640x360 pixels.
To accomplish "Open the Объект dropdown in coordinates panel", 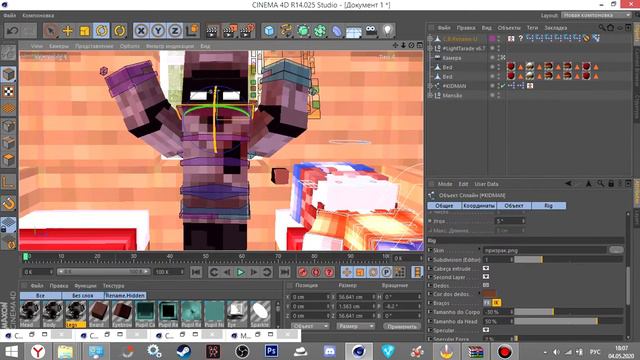I will [310, 326].
